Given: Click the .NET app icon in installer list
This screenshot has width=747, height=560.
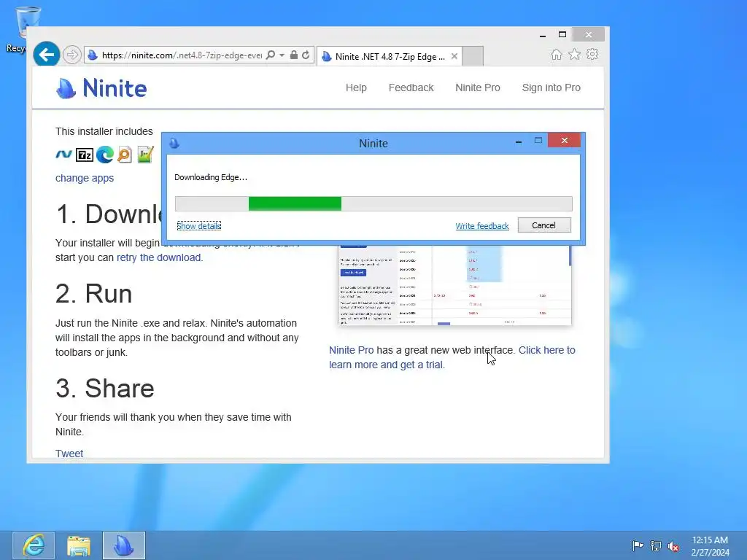Looking at the screenshot, I should coord(64,155).
